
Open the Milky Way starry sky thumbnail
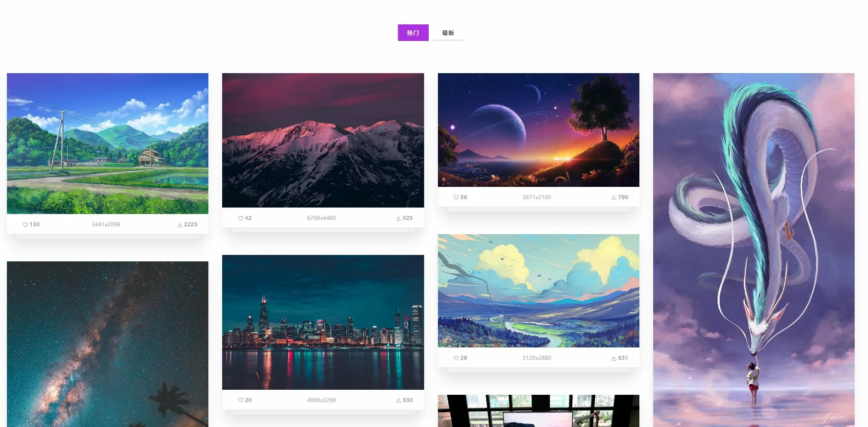[x=108, y=344]
